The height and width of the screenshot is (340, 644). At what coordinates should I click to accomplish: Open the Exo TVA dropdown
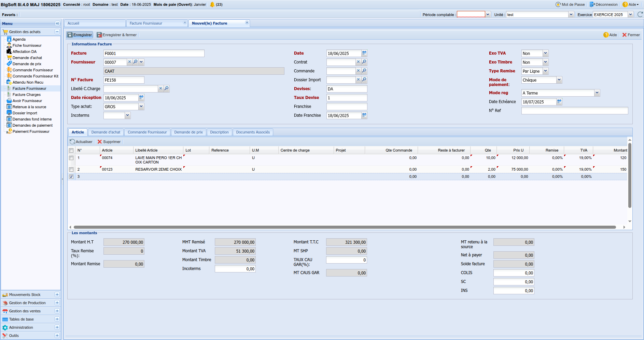pos(545,53)
